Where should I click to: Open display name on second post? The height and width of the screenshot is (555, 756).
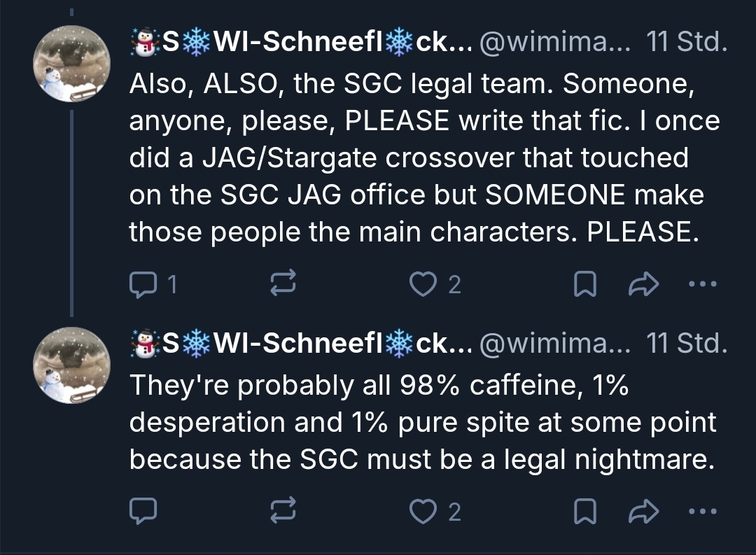(302, 344)
